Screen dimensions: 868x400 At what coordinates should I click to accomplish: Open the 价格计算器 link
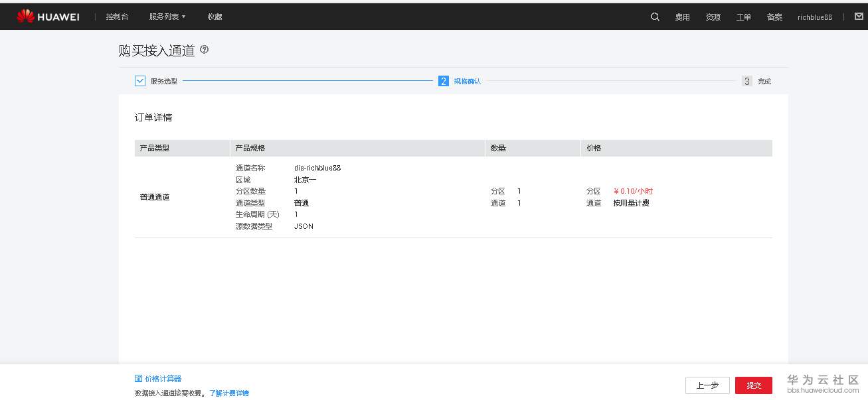point(163,379)
